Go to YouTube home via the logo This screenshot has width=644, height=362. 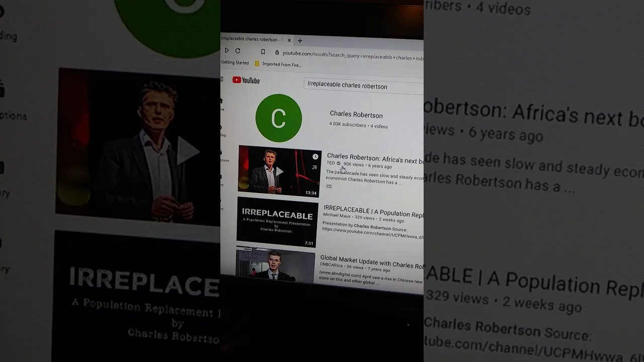tap(246, 80)
